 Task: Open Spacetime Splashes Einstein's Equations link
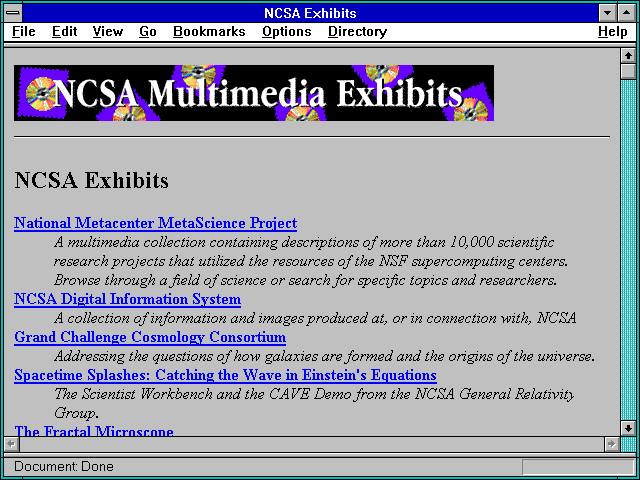[225, 375]
